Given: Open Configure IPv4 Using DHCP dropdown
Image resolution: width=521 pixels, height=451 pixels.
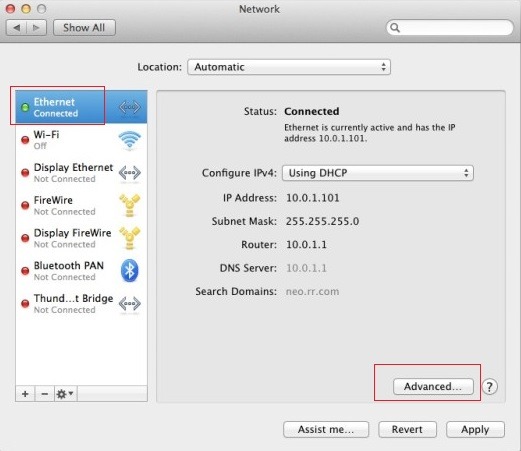Looking at the screenshot, I should point(378,173).
